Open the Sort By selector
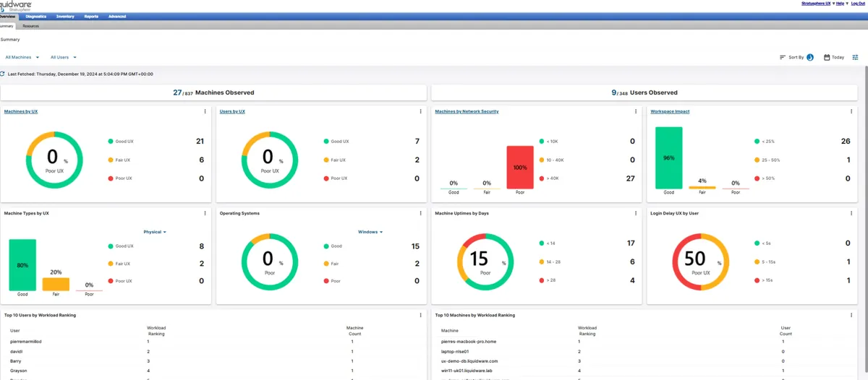The height and width of the screenshot is (380, 868). (796, 57)
